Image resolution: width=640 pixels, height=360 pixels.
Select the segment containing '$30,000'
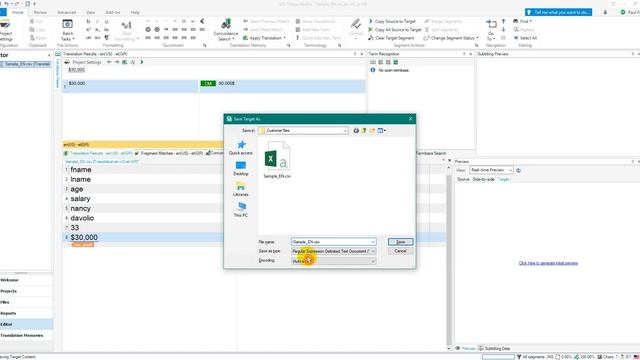pyautogui.click(x=144, y=238)
